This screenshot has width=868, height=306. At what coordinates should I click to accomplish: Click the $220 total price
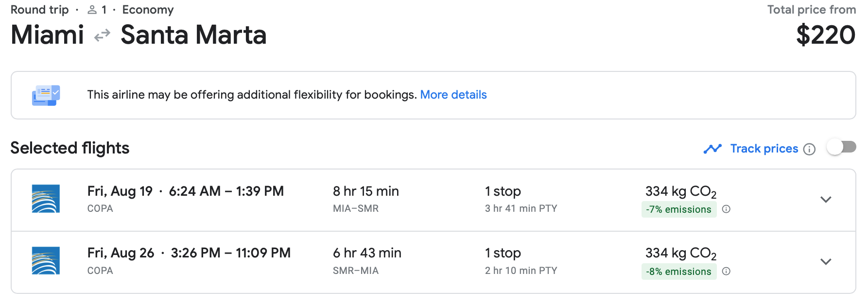pyautogui.click(x=825, y=35)
